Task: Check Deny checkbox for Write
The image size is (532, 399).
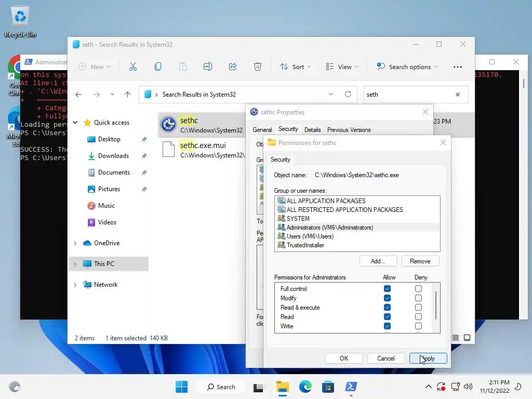Action: coord(418,326)
